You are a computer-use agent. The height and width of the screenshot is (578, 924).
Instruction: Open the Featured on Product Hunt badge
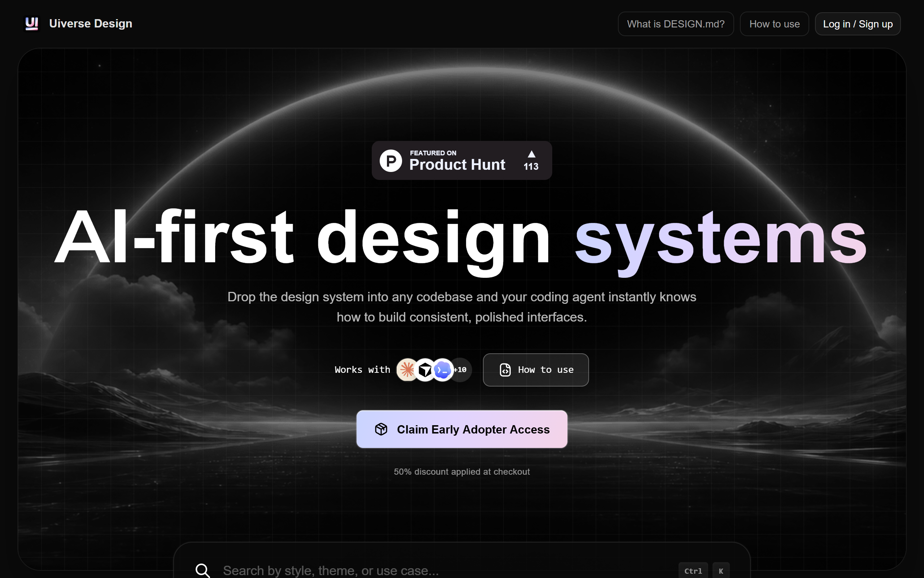click(462, 160)
